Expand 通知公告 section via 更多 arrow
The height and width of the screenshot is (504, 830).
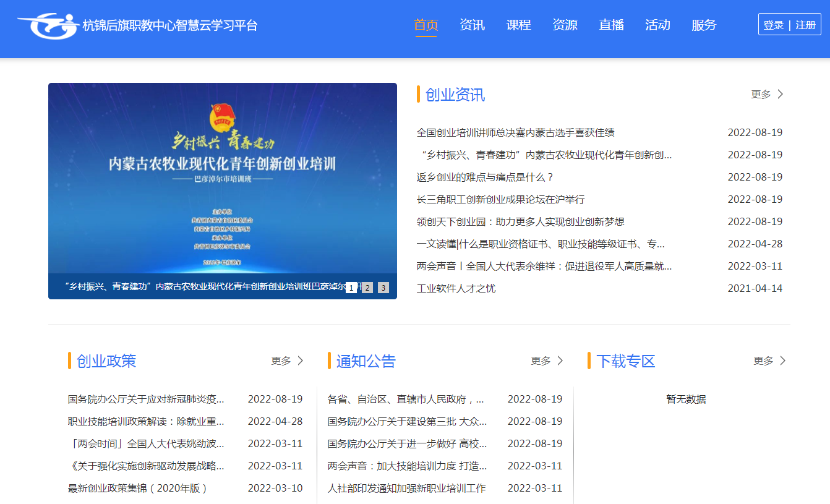(x=560, y=361)
